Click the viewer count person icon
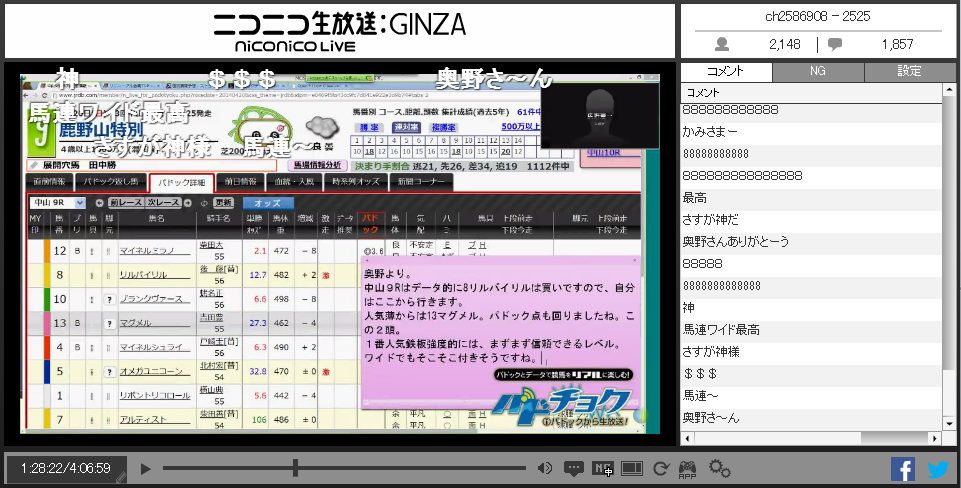Viewport: 961px width, 488px height. [723, 44]
